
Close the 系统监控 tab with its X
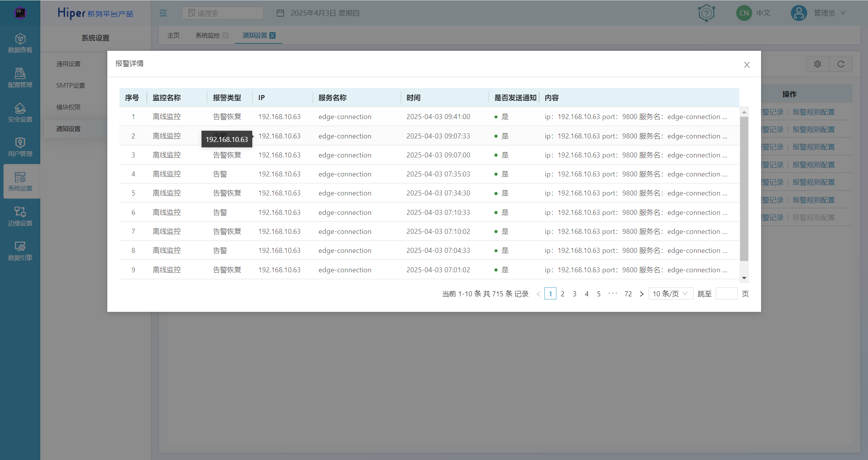[226, 36]
